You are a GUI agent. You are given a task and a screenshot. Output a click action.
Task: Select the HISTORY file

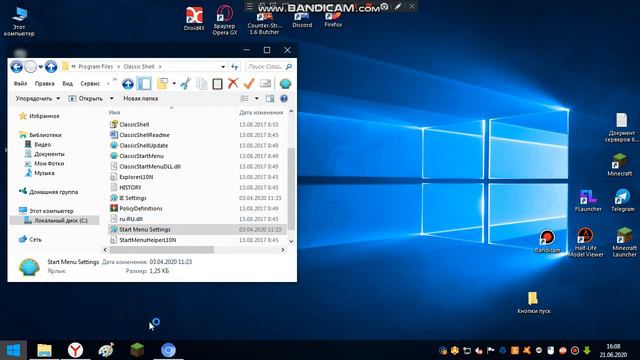pos(130,187)
